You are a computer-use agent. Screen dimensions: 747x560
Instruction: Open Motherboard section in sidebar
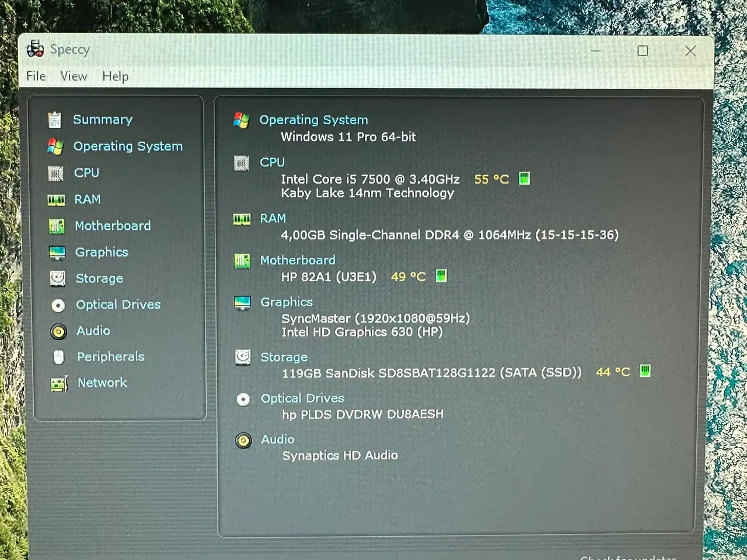[113, 226]
